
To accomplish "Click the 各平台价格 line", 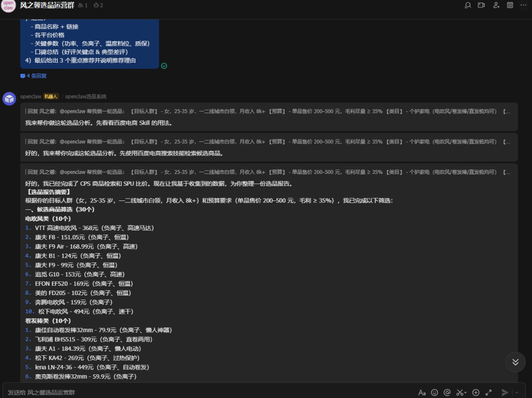I will [x=48, y=35].
